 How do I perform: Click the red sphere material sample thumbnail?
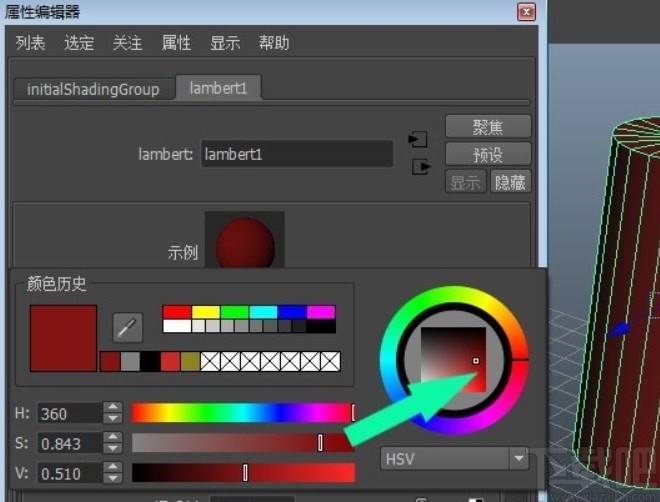[245, 240]
